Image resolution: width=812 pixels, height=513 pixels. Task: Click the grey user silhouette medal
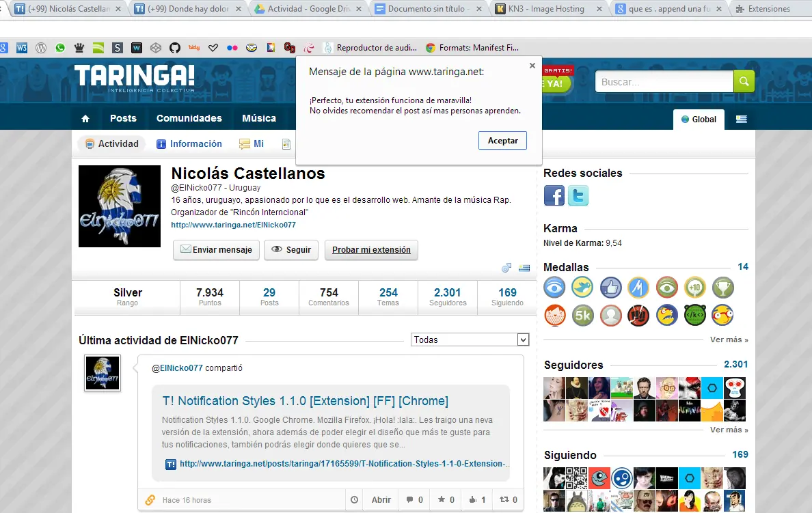click(610, 316)
